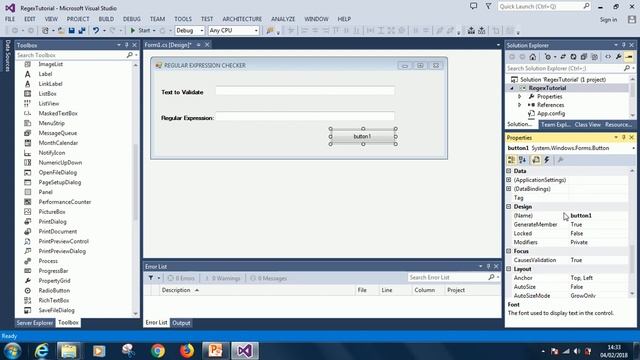Click the notifications filter flag icon
The height and width of the screenshot is (360, 640).
pos(488,6)
